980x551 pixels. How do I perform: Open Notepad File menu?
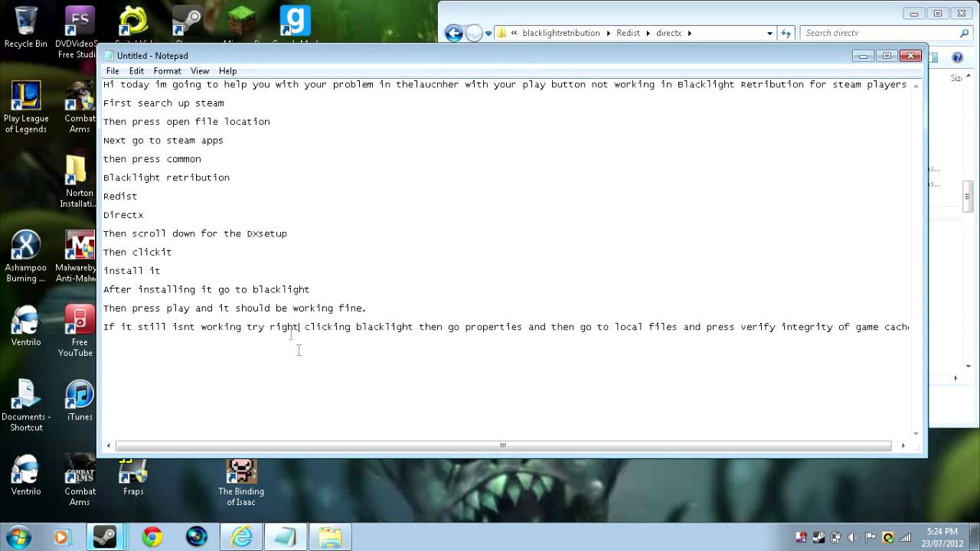[x=113, y=70]
